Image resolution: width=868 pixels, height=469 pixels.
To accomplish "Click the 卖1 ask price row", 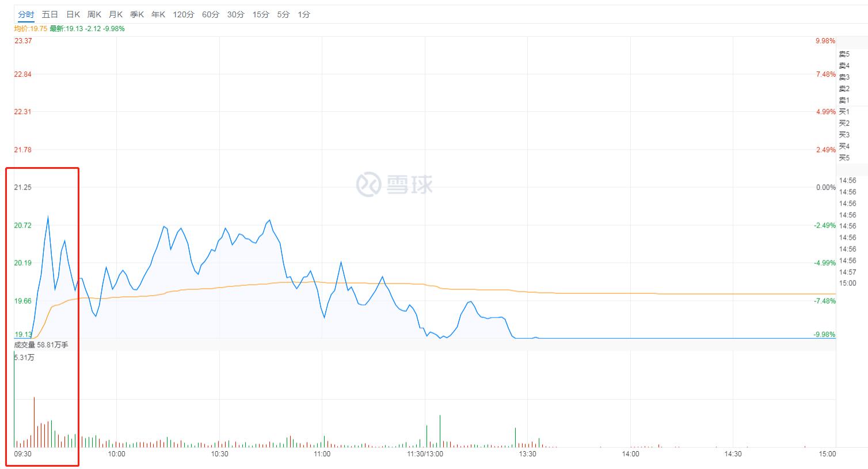I will point(844,100).
